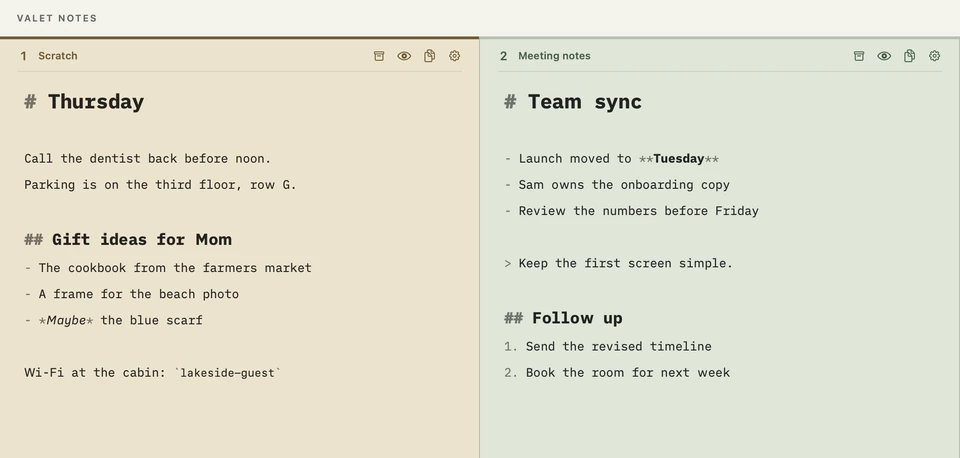Toggle preview eye in Scratch pane
Image resolution: width=960 pixels, height=458 pixels.
coord(404,56)
